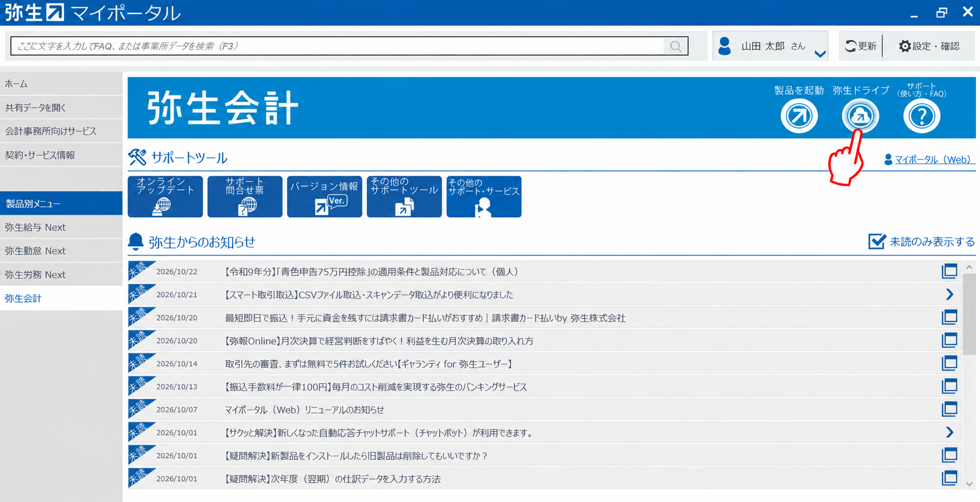Click the notice list scrollbar up arrow

tap(969, 267)
